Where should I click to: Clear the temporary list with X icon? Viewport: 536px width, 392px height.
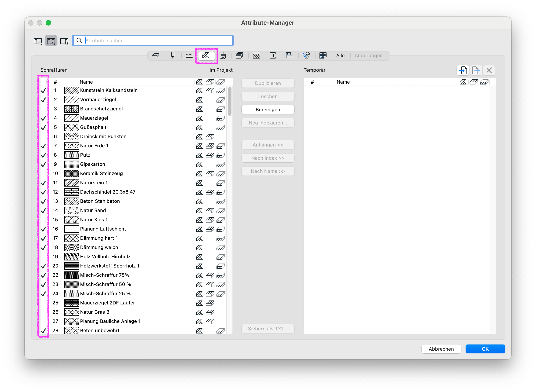pos(489,70)
